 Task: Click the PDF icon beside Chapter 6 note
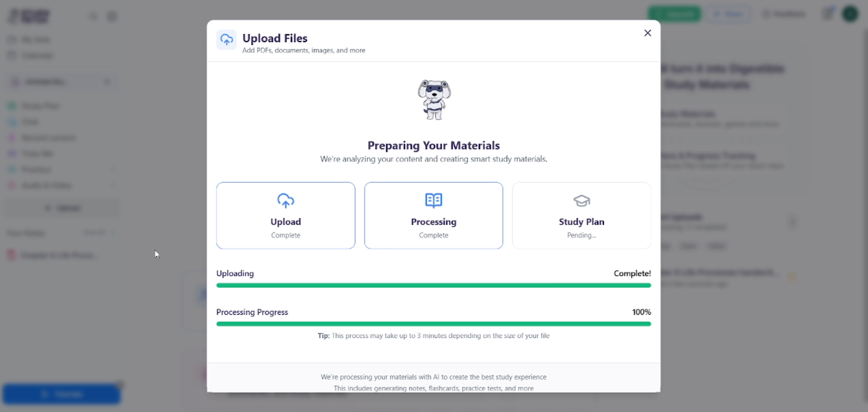pyautogui.click(x=11, y=255)
